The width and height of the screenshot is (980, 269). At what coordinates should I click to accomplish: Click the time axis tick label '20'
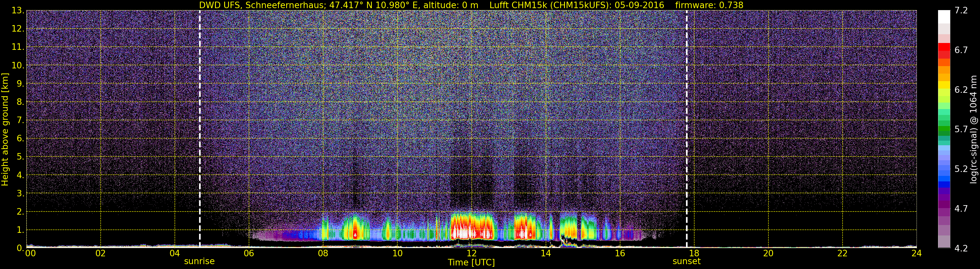click(x=768, y=254)
